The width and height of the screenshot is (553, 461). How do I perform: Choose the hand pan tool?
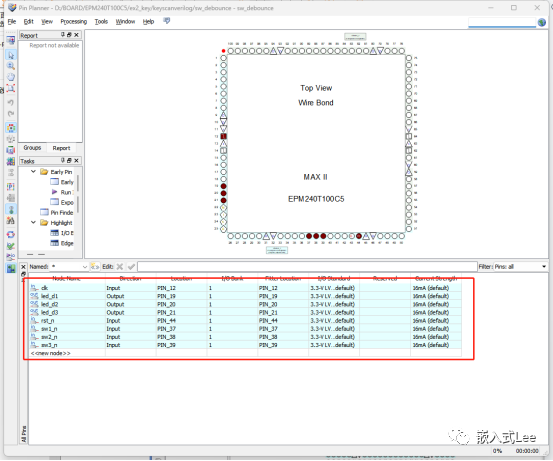tap(11, 77)
